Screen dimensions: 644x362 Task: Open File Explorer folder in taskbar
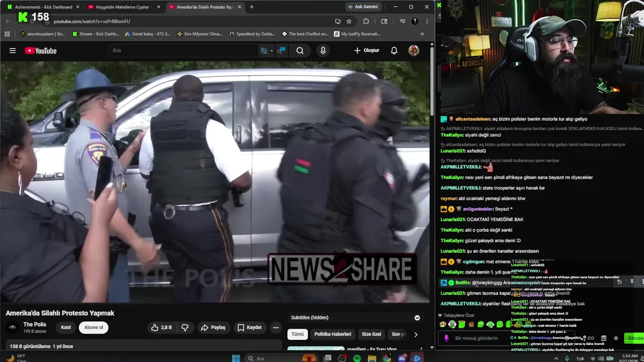coord(372,358)
